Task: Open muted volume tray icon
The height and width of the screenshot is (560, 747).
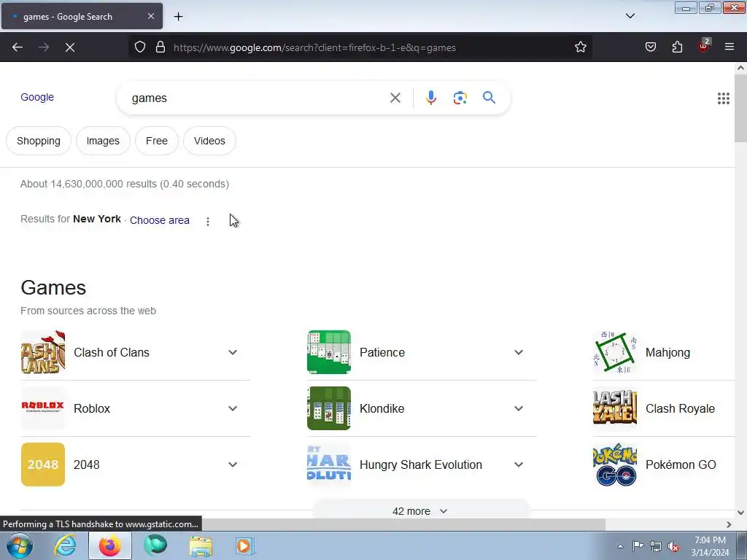Action: coord(673,546)
